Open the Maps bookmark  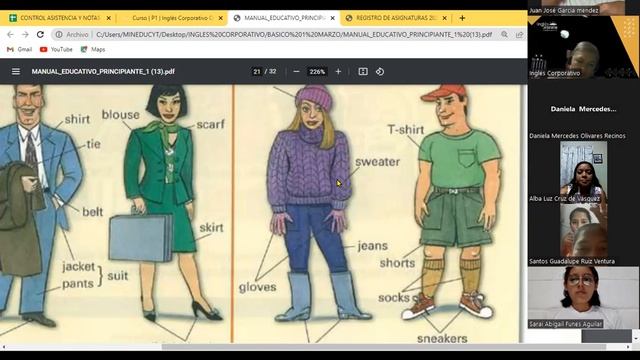93,49
